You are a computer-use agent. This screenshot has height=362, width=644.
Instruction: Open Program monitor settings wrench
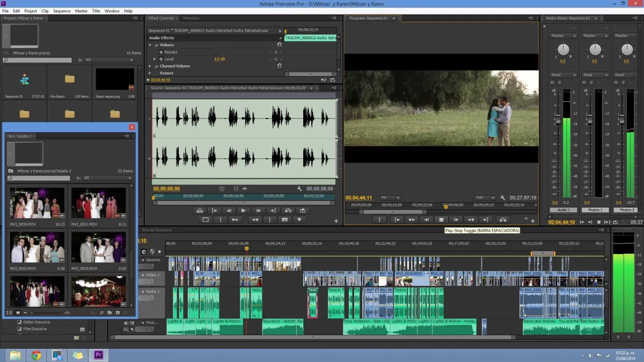point(502,198)
